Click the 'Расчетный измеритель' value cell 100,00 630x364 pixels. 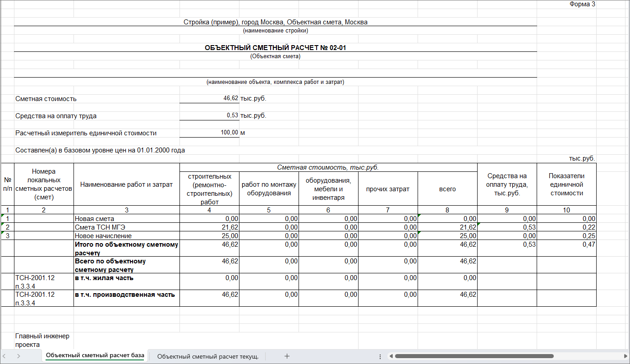coord(209,133)
